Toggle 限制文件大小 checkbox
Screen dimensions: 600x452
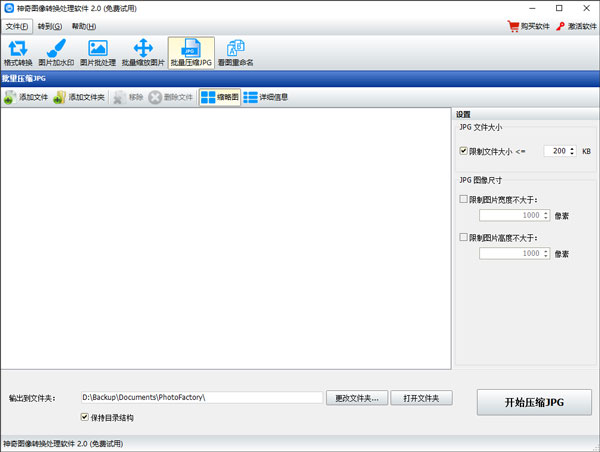463,151
